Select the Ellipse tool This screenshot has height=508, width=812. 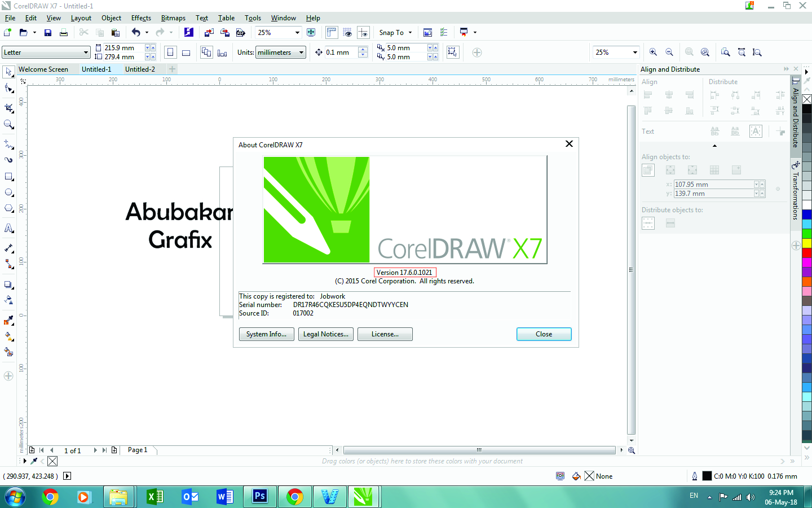pos(8,192)
